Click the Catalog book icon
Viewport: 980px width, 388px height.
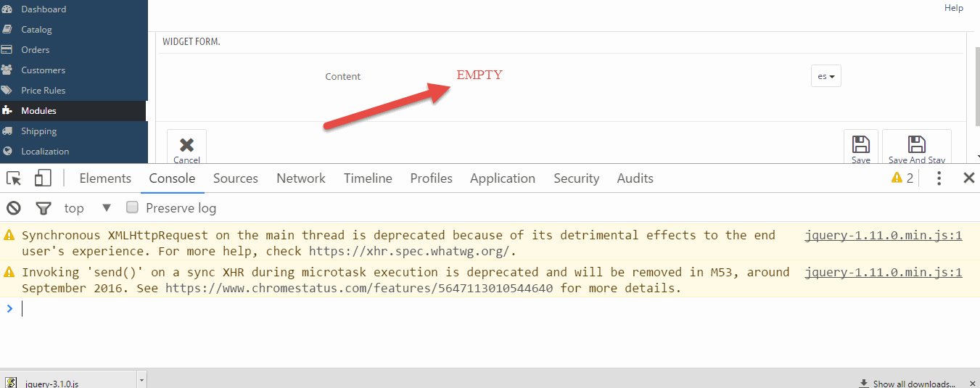[x=7, y=30]
